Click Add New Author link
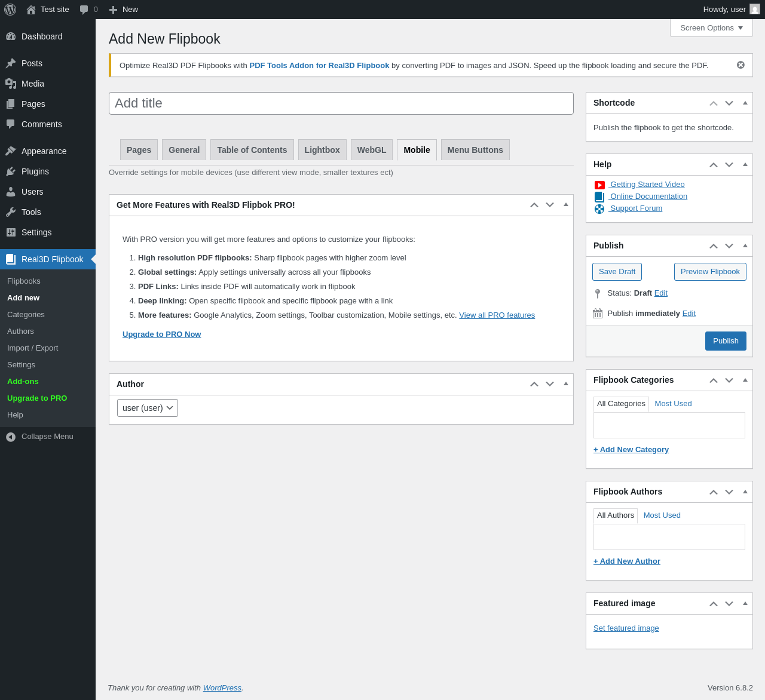 pyautogui.click(x=627, y=561)
